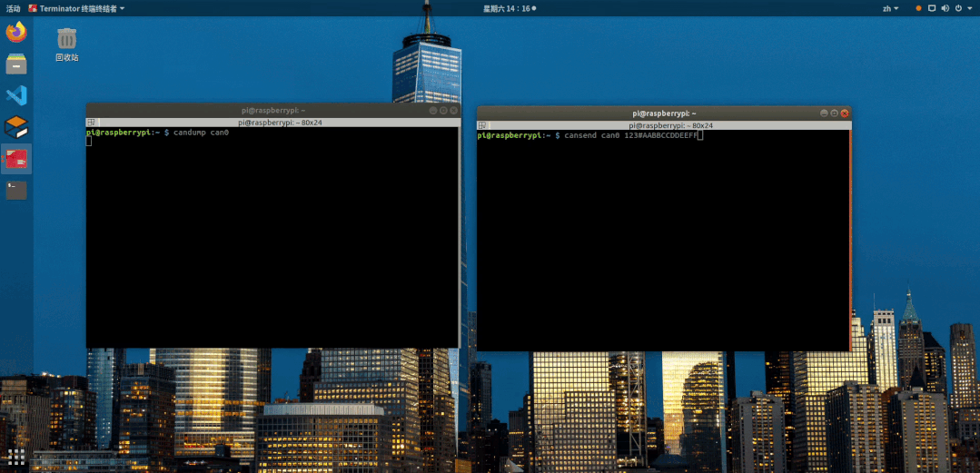Launch Firefox from the dock
This screenshot has height=473, width=980.
(16, 31)
